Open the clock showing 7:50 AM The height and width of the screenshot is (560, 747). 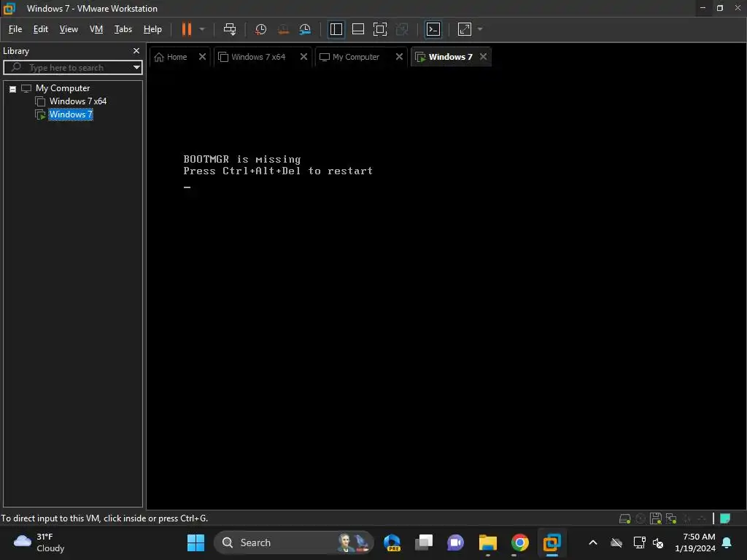(x=695, y=542)
